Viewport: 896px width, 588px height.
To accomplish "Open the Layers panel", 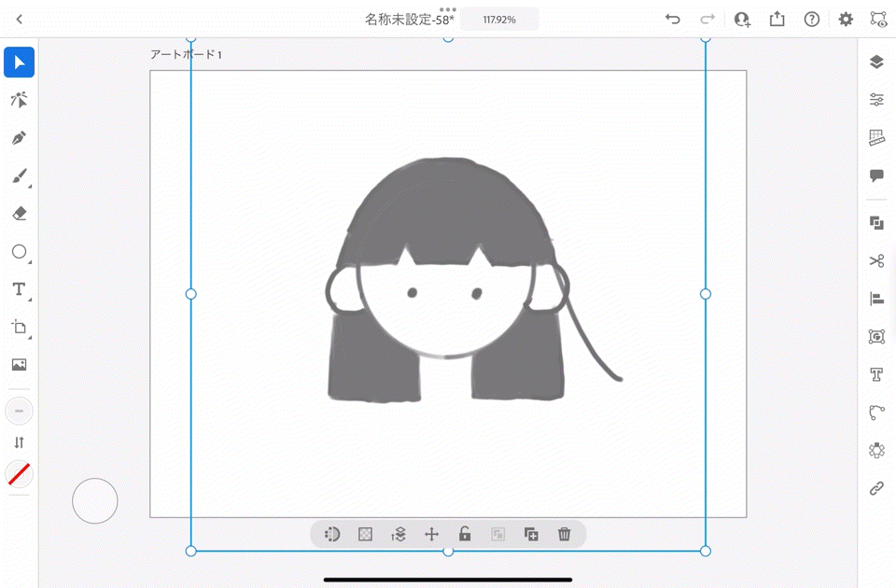I will tap(876, 63).
